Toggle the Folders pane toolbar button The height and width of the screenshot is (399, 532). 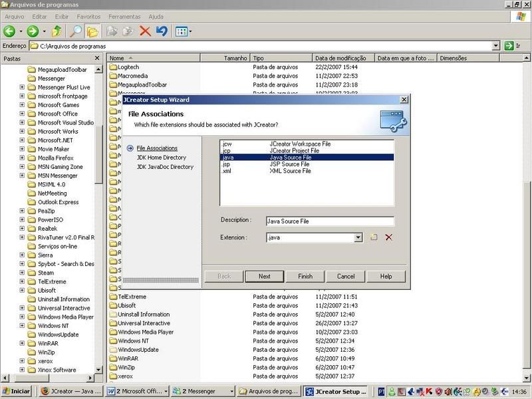(x=92, y=31)
